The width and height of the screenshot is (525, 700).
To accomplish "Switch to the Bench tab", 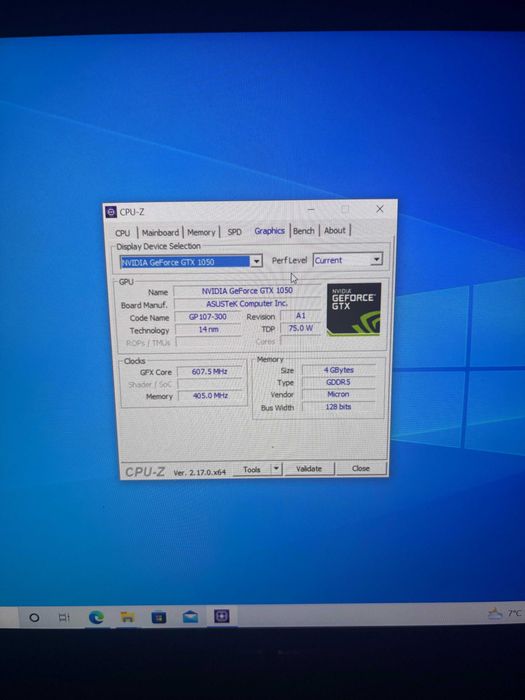I will coord(304,231).
